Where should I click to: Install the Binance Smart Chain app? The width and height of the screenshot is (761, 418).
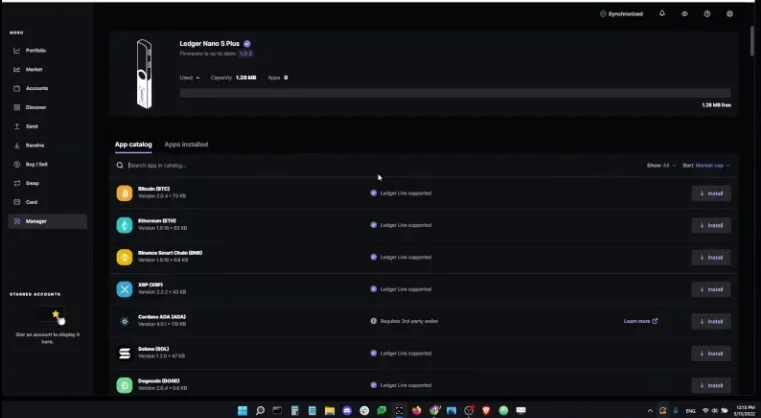click(711, 257)
